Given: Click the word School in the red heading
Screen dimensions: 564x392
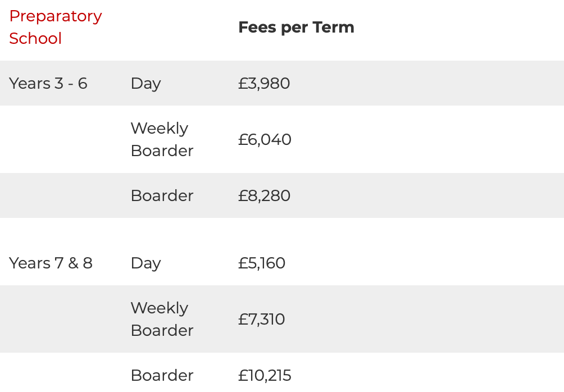Looking at the screenshot, I should [35, 39].
